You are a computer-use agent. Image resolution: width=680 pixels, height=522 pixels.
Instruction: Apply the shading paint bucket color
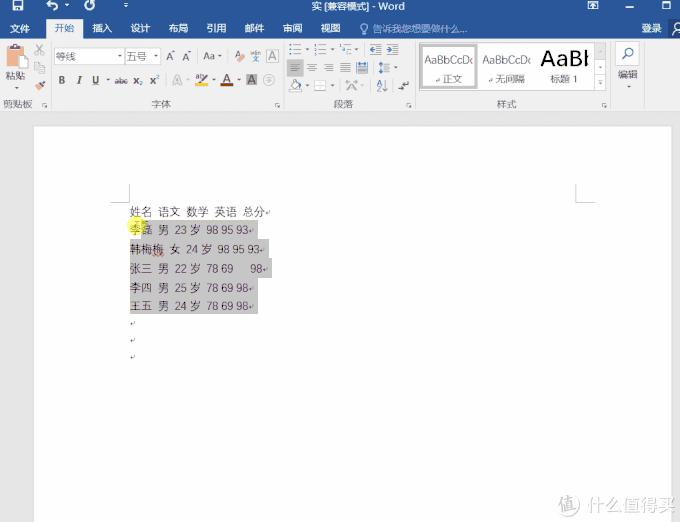coord(295,85)
